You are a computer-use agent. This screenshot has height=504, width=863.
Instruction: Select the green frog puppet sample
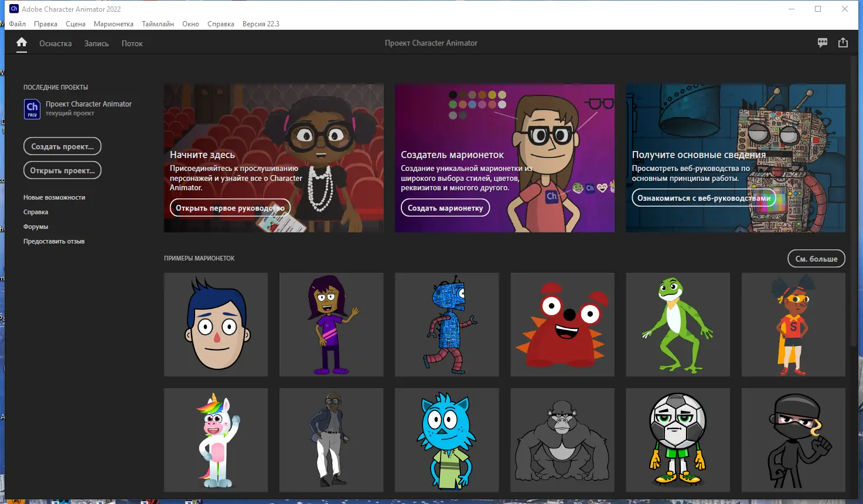(x=677, y=324)
